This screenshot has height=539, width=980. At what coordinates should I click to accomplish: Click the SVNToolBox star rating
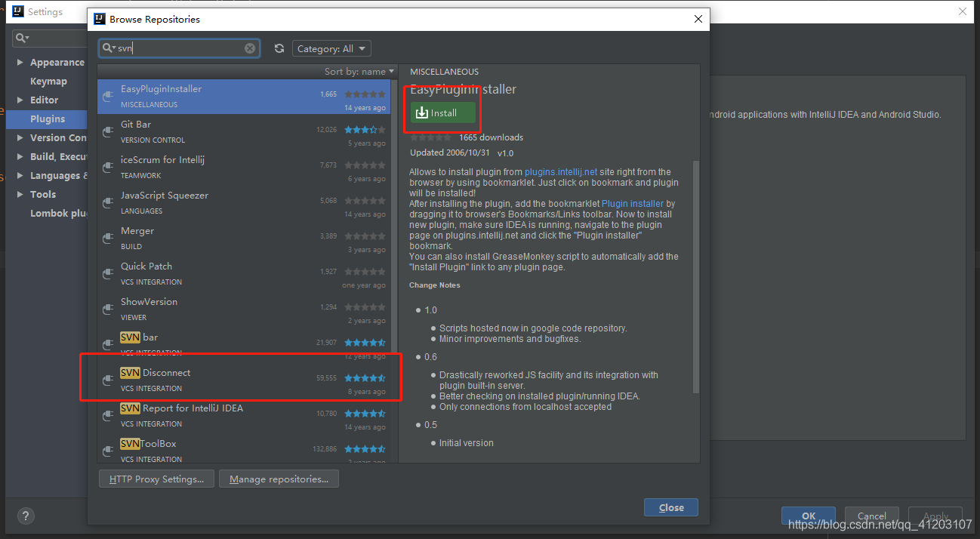point(365,449)
